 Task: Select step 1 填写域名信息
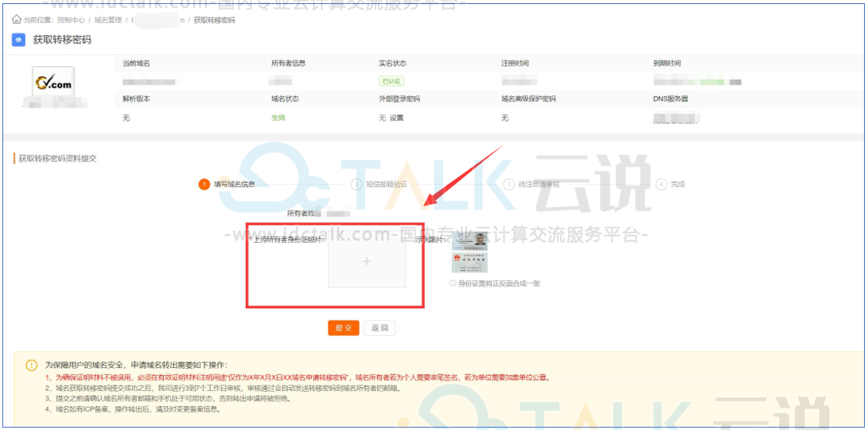pos(227,184)
